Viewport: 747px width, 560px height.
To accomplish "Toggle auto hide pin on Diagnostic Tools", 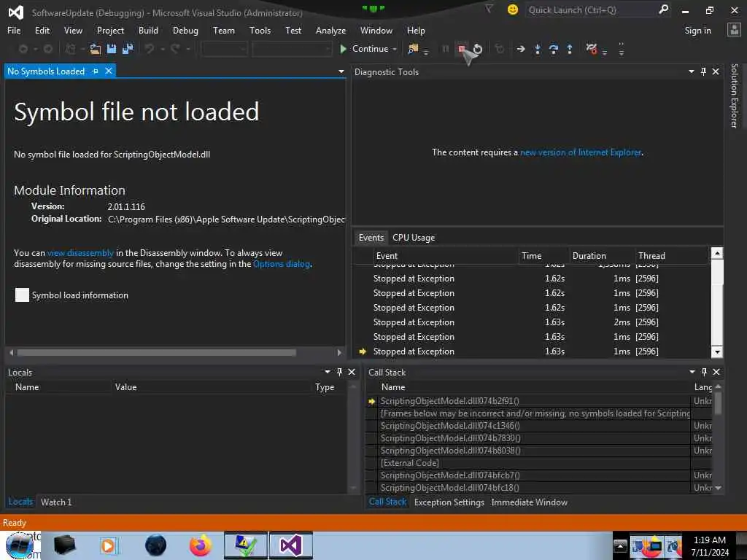I will coord(703,71).
